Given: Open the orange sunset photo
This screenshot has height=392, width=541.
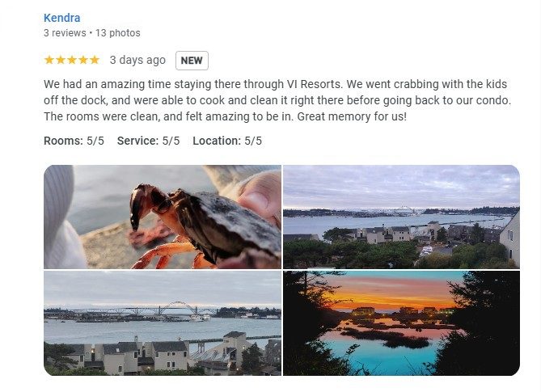Looking at the screenshot, I should pyautogui.click(x=401, y=323).
